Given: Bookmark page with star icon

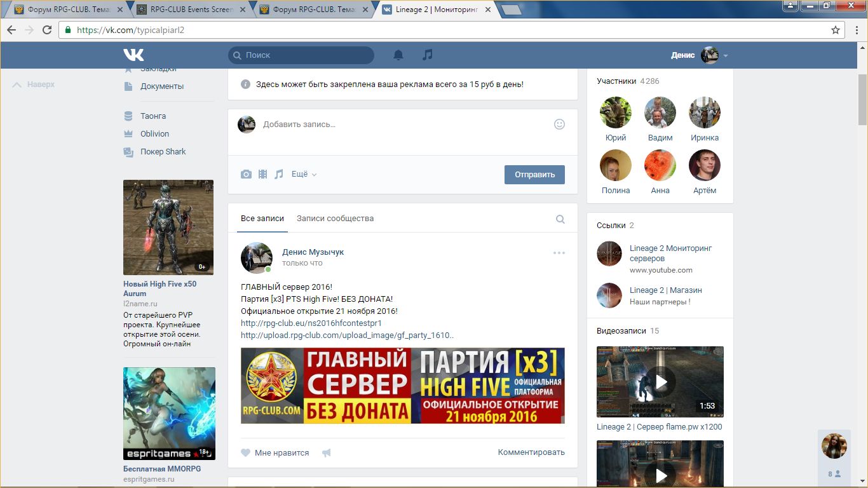Looking at the screenshot, I should tap(836, 30).
